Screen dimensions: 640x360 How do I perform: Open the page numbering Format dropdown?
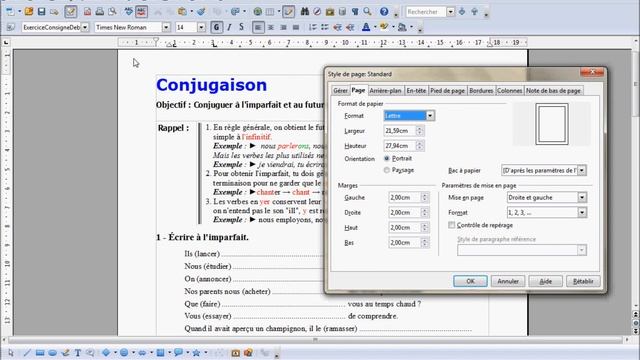click(x=582, y=213)
